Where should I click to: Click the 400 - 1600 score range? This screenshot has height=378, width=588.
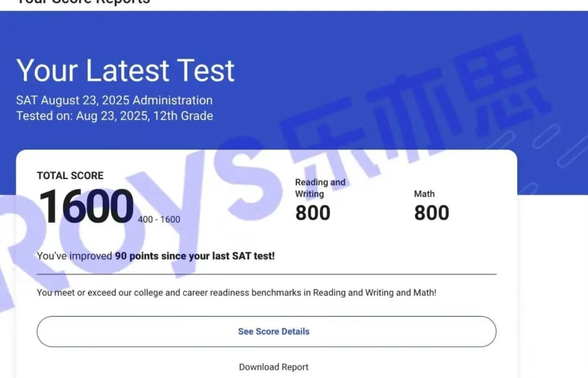[x=159, y=220]
